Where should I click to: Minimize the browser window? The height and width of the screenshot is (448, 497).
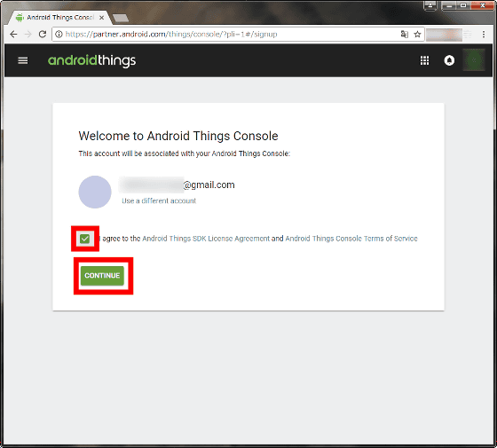click(449, 5)
